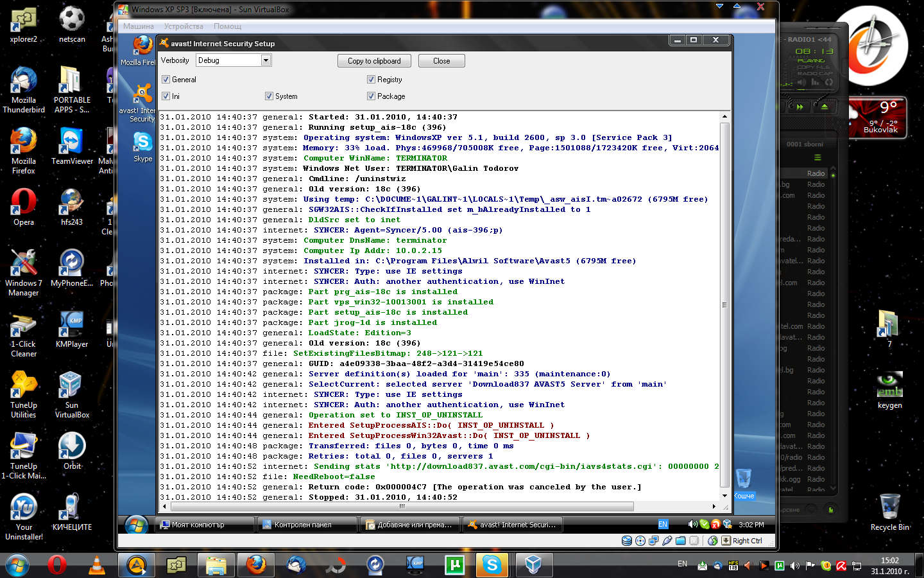Open the Verbosity dropdown set to Debug
Image resolution: width=924 pixels, height=578 pixels.
[234, 60]
